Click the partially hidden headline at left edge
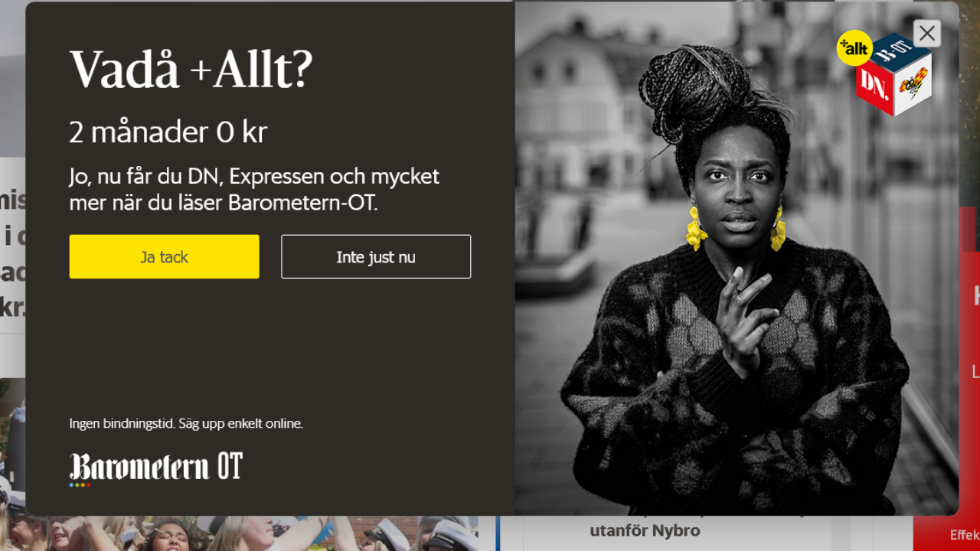 [13, 254]
